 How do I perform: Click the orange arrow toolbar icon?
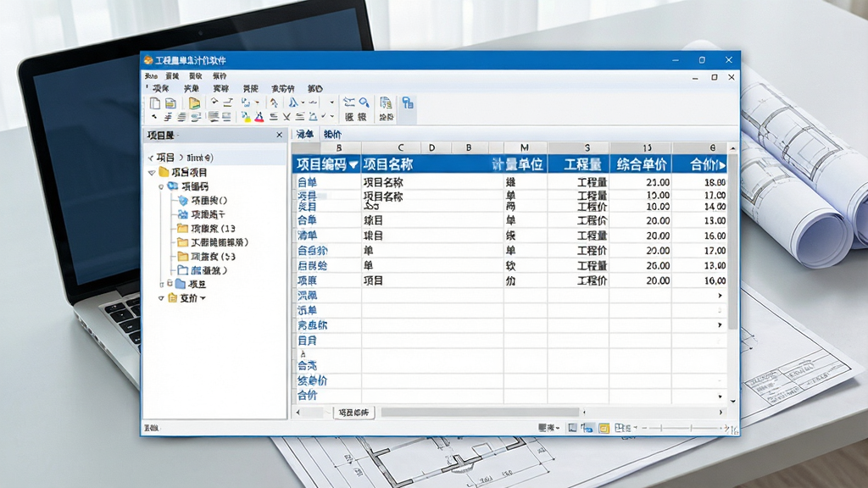click(274, 103)
